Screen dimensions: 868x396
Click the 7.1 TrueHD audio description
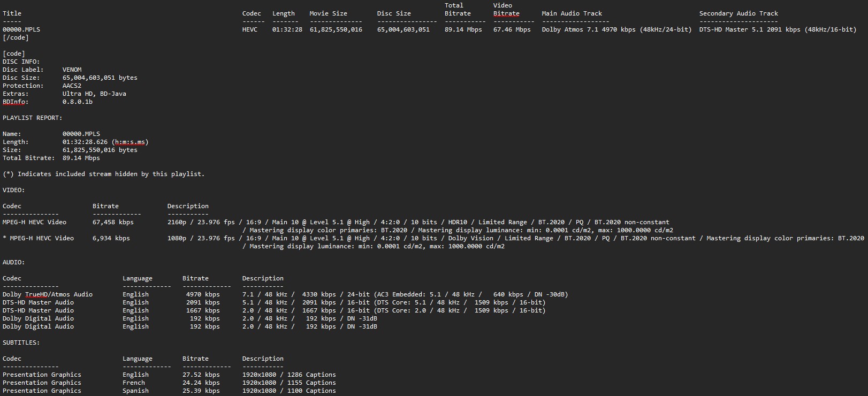pyautogui.click(x=405, y=294)
